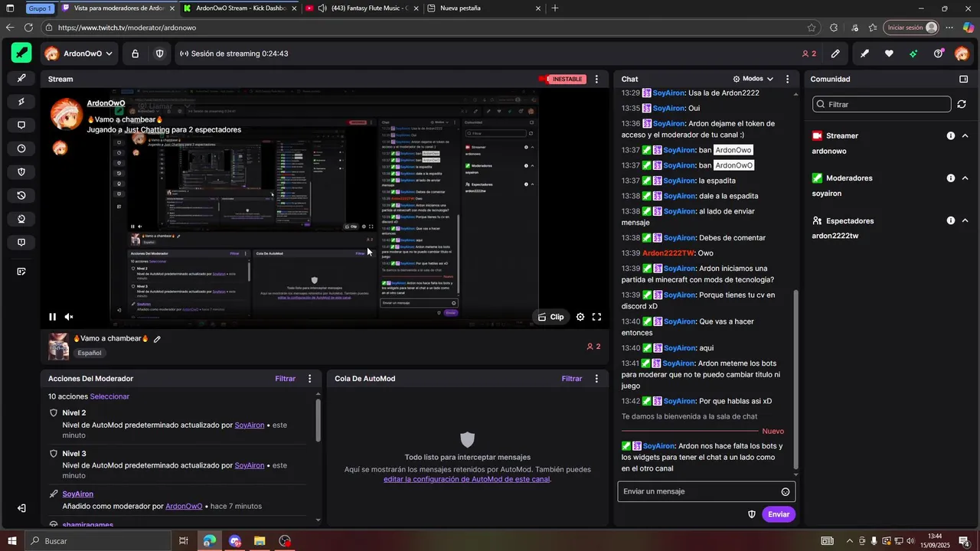Viewport: 980px width, 551px height.
Task: Switch to ArdonOwO Stream Kick Dashboard tab
Action: [x=241, y=8]
